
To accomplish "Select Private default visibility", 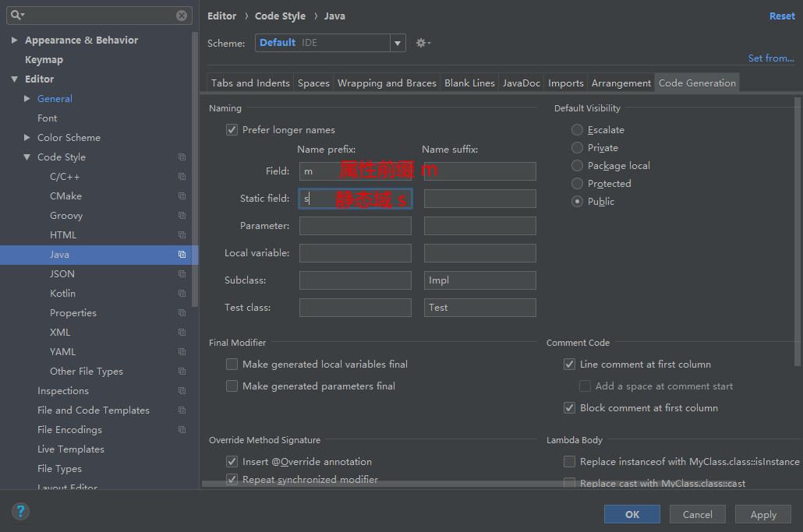I will (577, 148).
